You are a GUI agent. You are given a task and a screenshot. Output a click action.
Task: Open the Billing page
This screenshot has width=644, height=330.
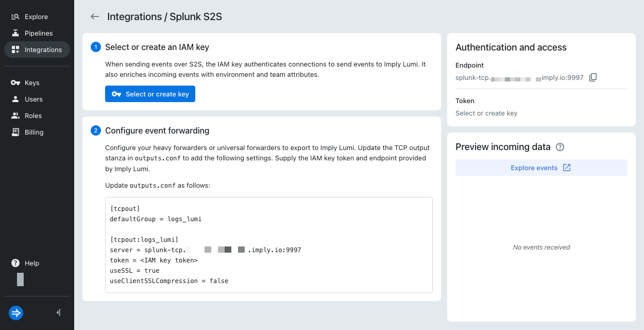[x=37, y=132]
